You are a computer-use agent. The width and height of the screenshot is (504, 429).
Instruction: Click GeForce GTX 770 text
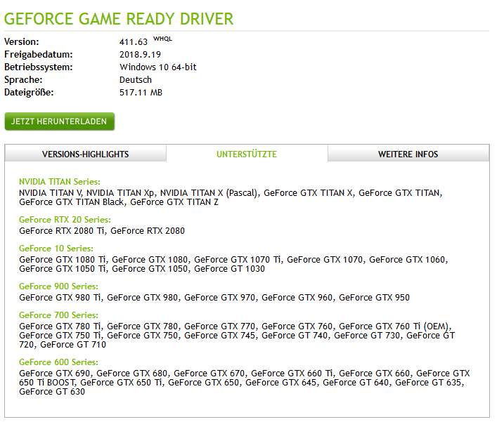point(220,326)
